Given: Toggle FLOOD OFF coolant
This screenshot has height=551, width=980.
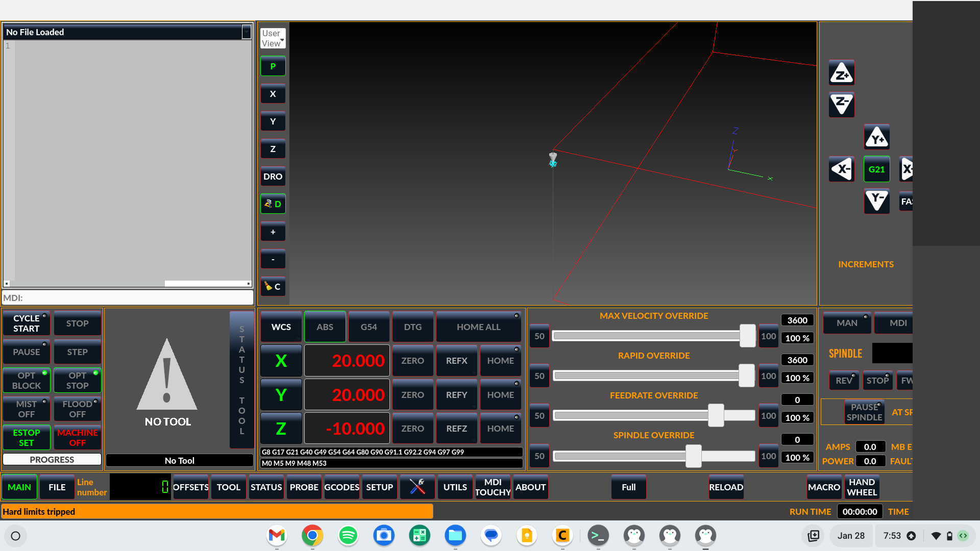Looking at the screenshot, I should tap(78, 409).
